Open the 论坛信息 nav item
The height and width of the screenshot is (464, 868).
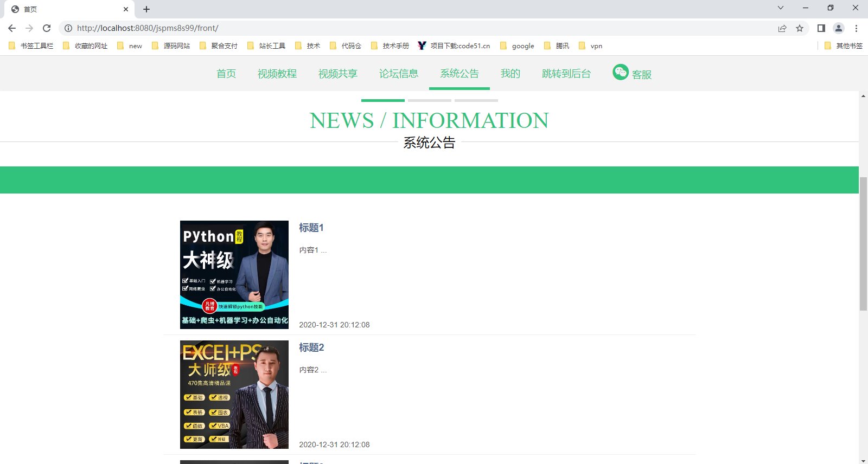pyautogui.click(x=399, y=74)
